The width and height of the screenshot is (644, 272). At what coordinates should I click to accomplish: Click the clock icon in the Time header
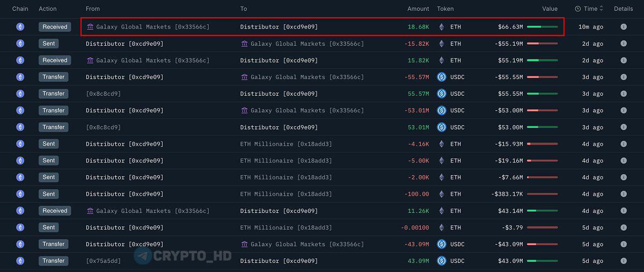pos(577,9)
